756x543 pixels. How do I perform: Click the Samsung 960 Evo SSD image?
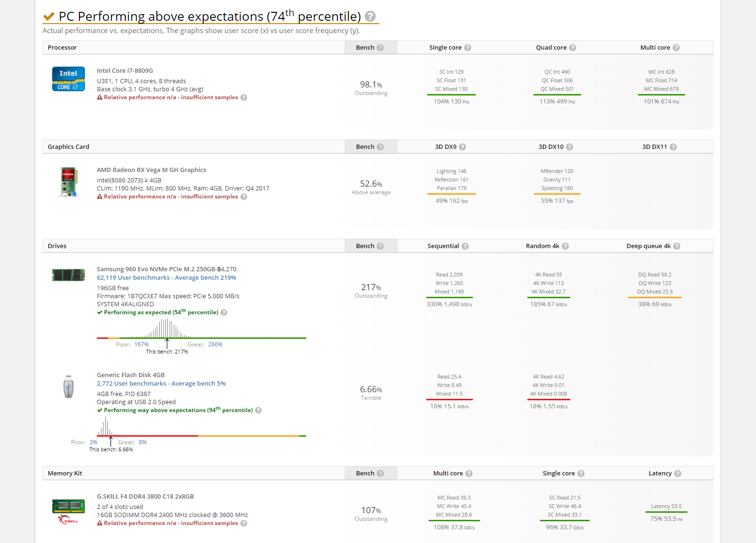coord(69,275)
